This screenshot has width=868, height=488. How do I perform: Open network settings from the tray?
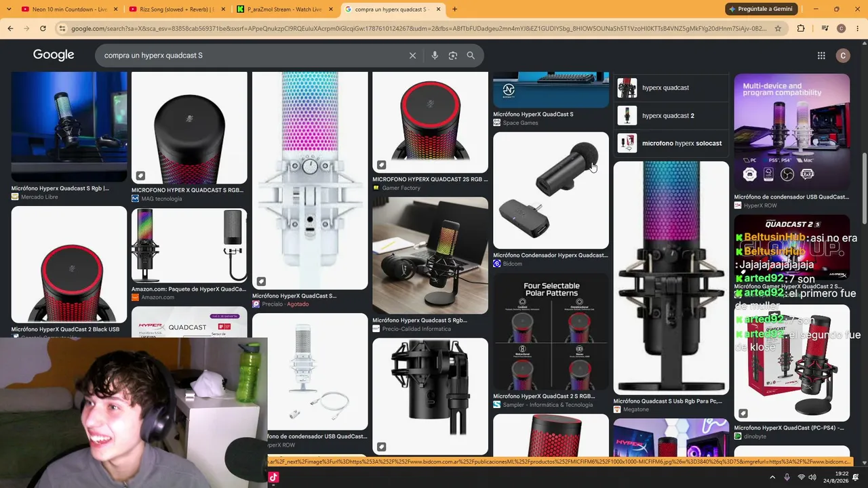(x=801, y=477)
